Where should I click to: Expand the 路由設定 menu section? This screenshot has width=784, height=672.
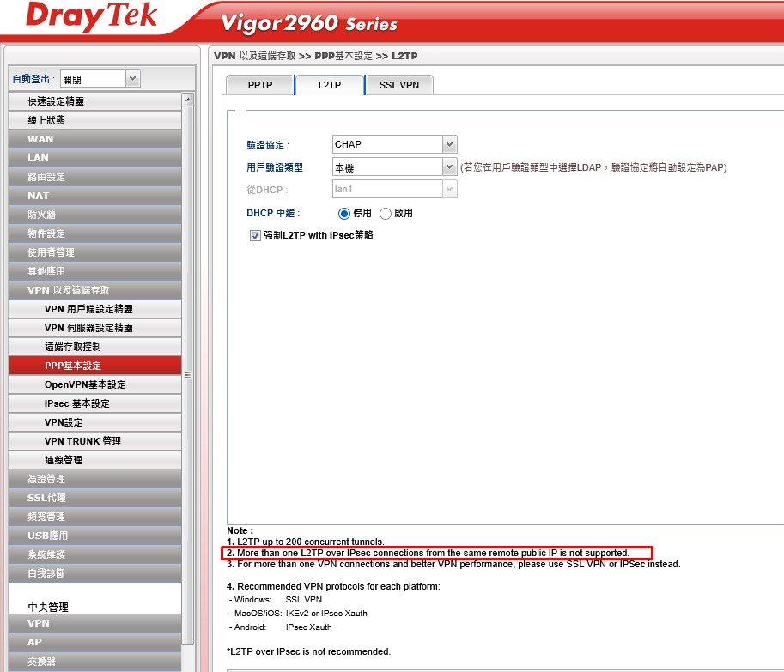95,177
